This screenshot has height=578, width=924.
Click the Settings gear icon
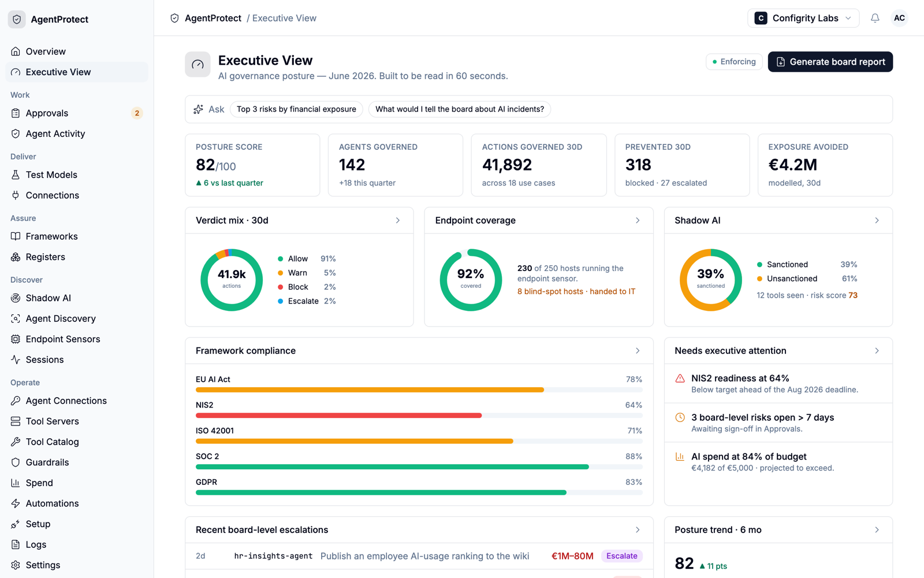point(16,565)
